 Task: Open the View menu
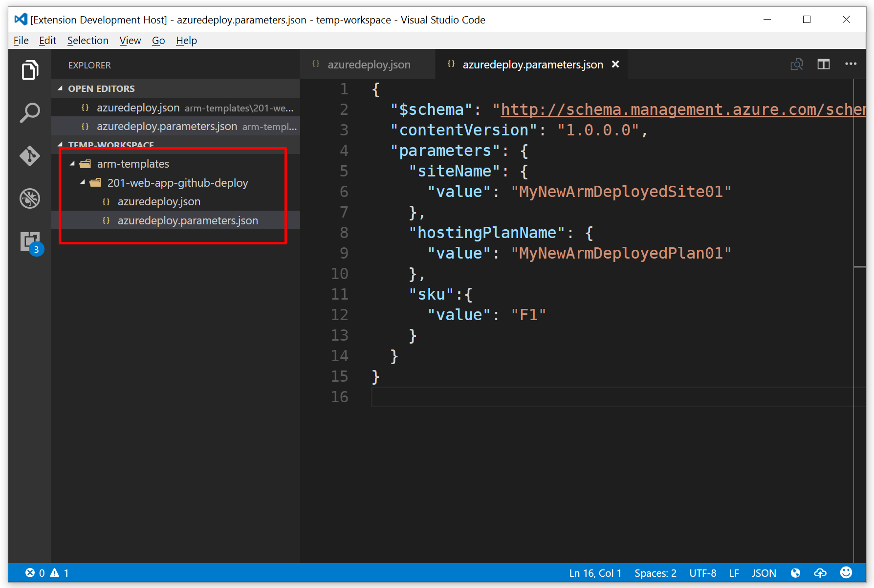pyautogui.click(x=130, y=41)
